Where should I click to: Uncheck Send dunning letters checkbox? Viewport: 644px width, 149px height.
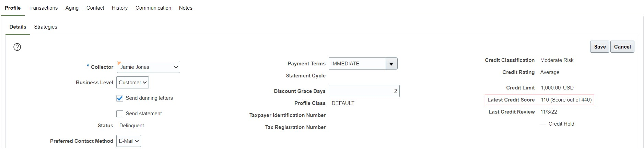click(x=120, y=98)
